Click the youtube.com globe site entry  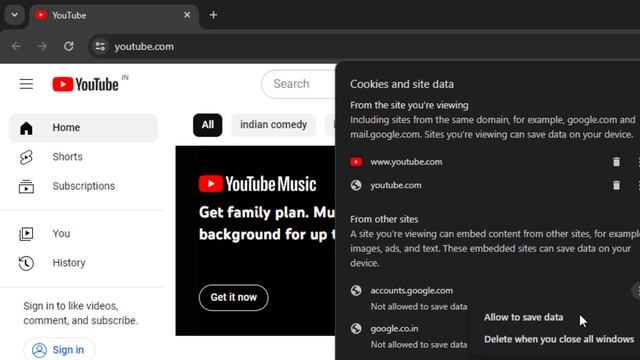click(x=396, y=185)
